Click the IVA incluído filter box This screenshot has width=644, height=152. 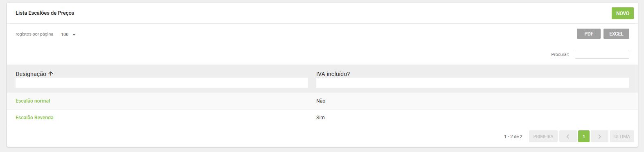tap(473, 83)
